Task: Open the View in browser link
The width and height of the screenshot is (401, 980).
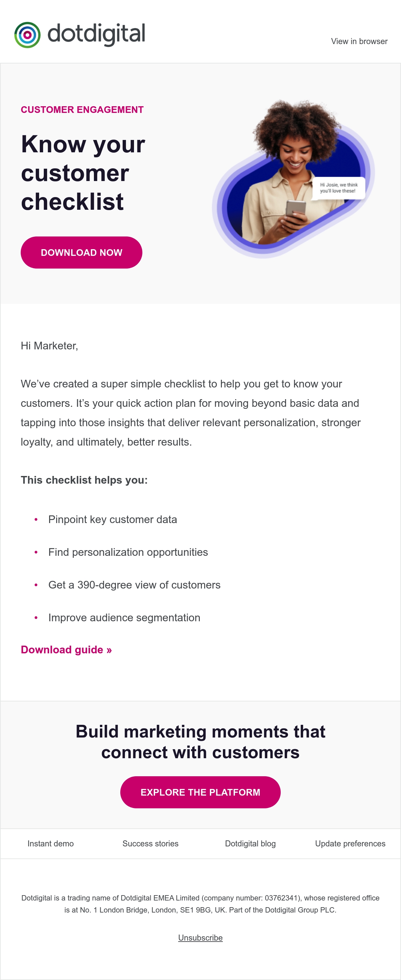Action: tap(359, 41)
